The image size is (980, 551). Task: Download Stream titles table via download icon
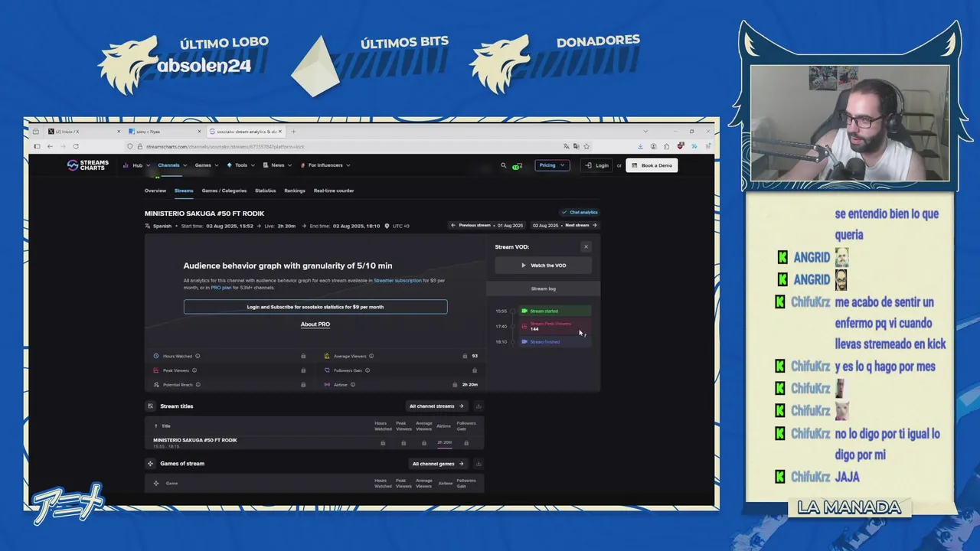[x=479, y=406]
